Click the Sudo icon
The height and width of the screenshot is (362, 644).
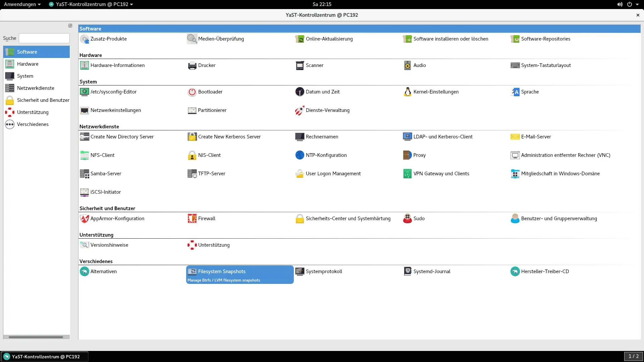[408, 219]
